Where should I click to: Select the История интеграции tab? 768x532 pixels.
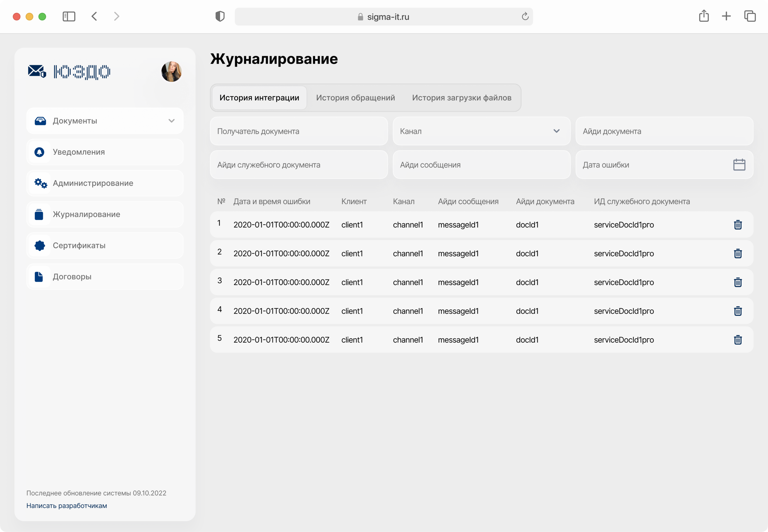(259, 98)
